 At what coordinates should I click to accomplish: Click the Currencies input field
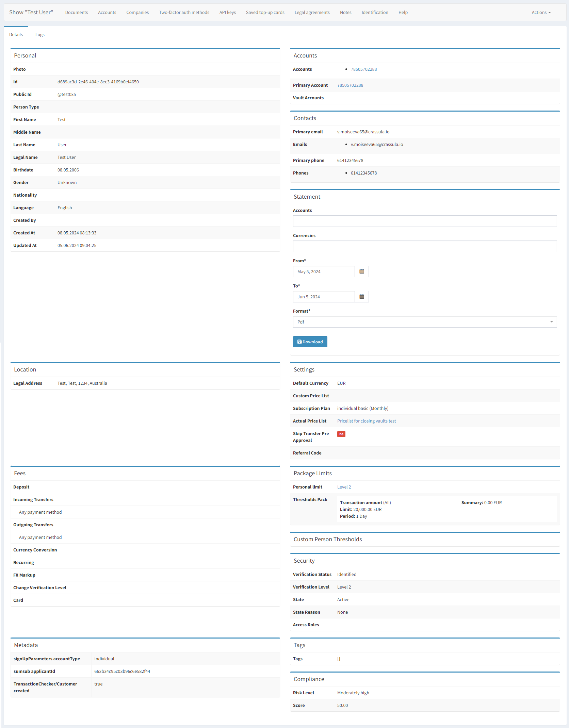coord(425,246)
